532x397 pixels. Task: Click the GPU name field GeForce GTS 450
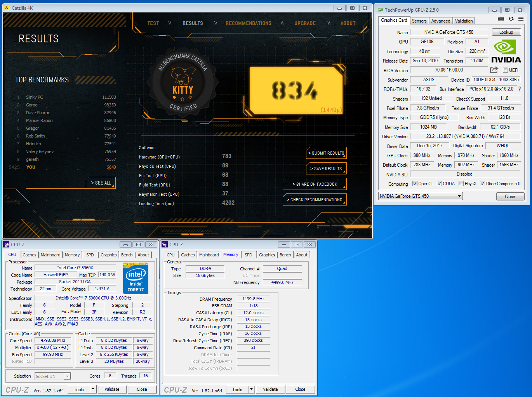(449, 32)
